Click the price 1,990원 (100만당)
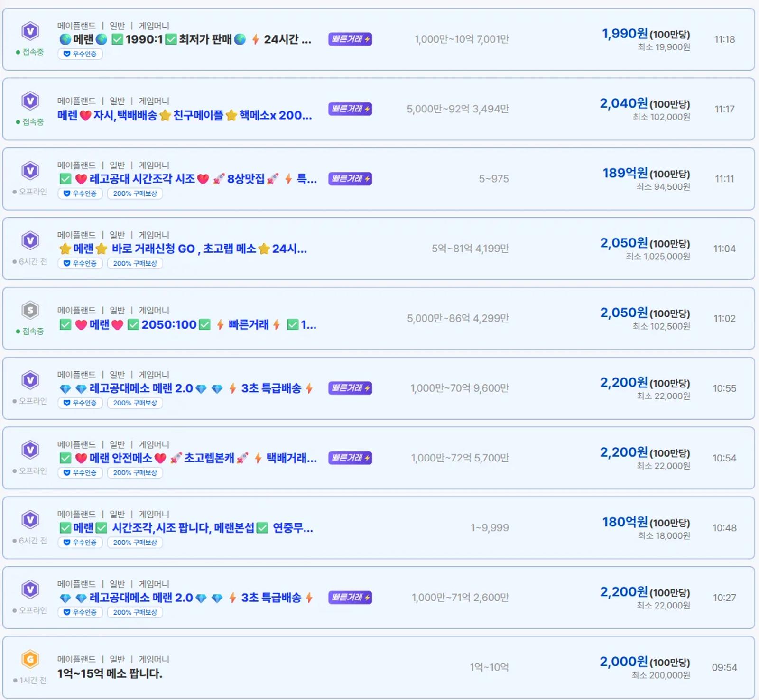Viewport: 759px width, 700px height. click(646, 34)
